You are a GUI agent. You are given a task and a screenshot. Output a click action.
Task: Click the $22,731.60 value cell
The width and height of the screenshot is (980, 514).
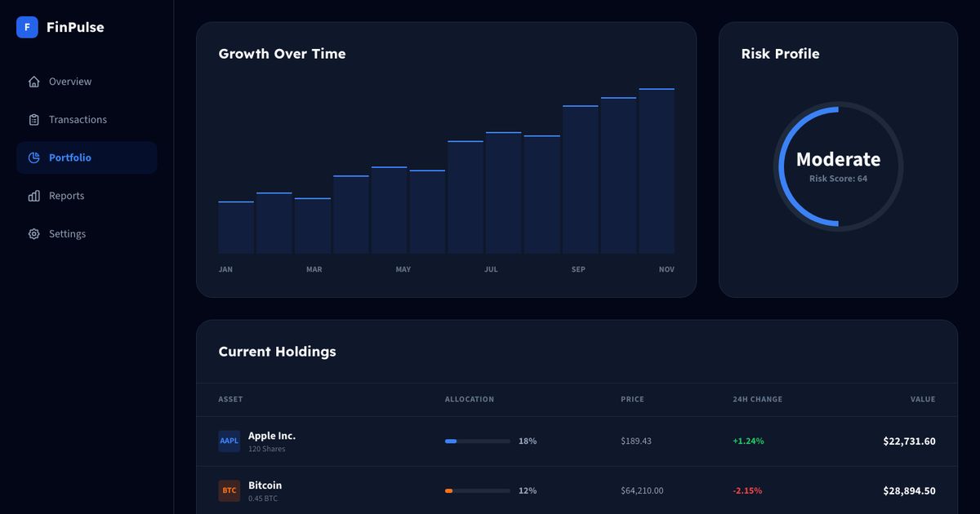click(909, 441)
